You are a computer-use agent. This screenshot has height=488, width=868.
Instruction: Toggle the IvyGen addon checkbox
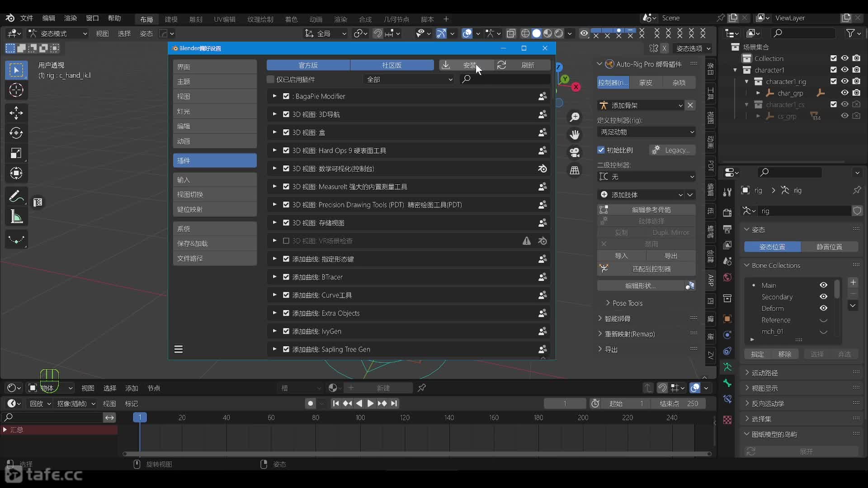pyautogui.click(x=286, y=331)
